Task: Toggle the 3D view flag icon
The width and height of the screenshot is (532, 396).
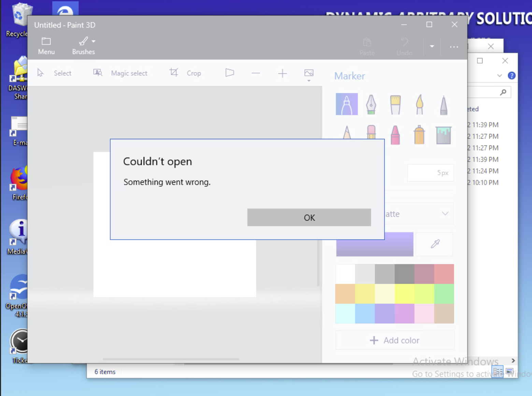Action: (230, 73)
